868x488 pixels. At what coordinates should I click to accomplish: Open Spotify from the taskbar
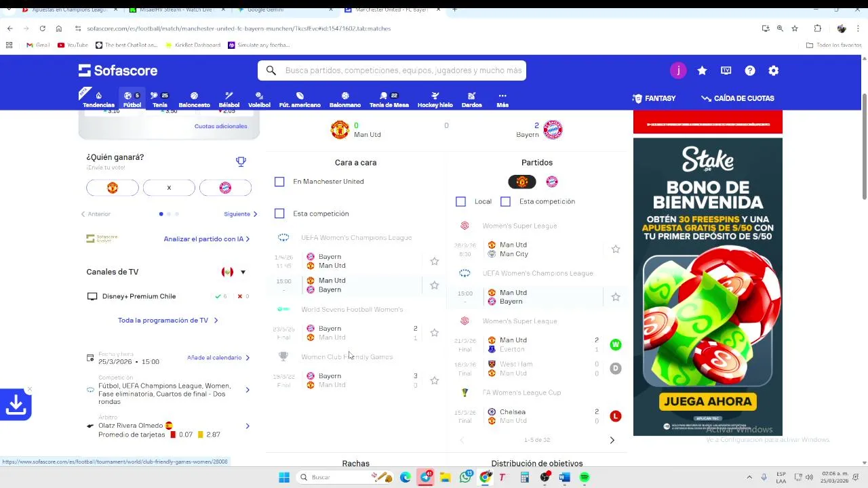pos(585,477)
